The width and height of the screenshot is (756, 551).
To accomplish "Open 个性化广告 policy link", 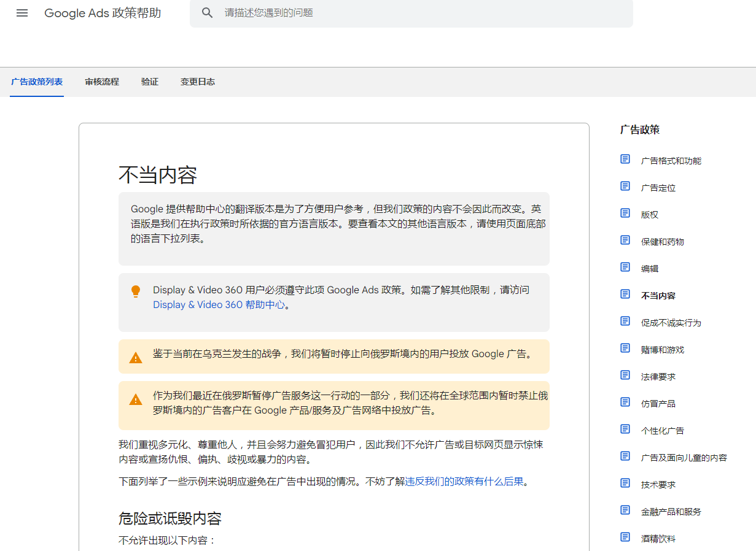I will click(x=663, y=431).
